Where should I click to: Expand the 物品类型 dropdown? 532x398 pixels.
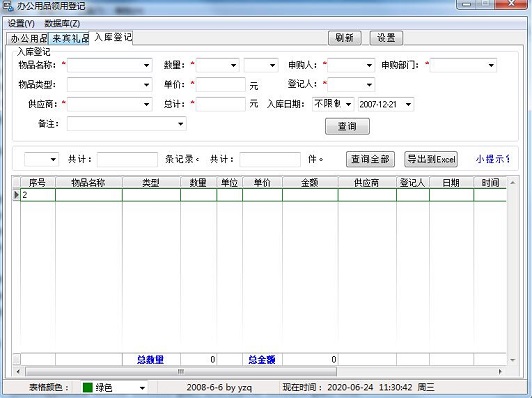pos(146,84)
